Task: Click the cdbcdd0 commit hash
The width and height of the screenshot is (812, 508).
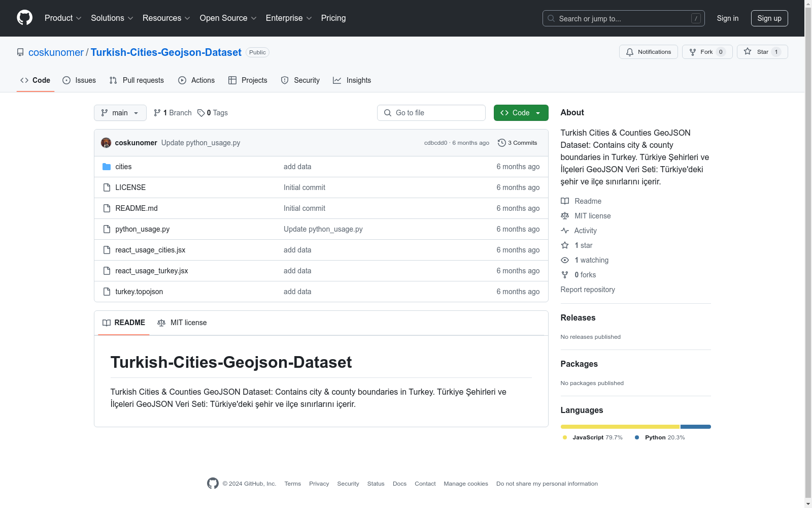Action: [436, 143]
